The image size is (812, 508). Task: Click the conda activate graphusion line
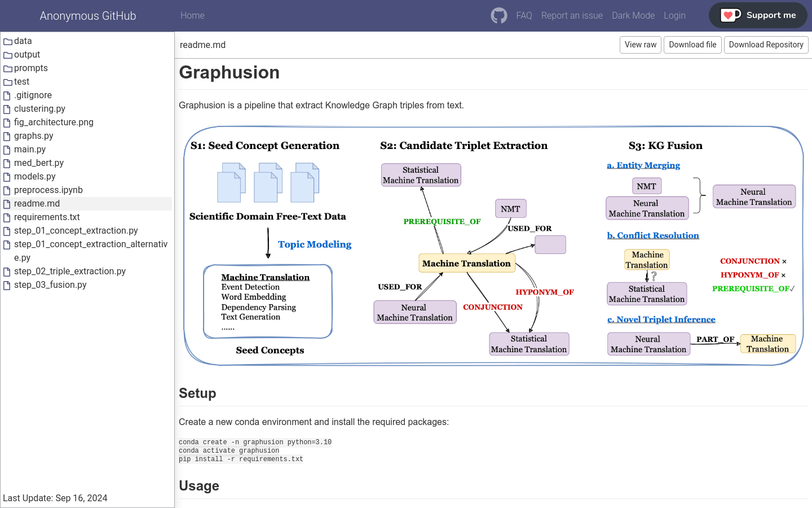[229, 450]
